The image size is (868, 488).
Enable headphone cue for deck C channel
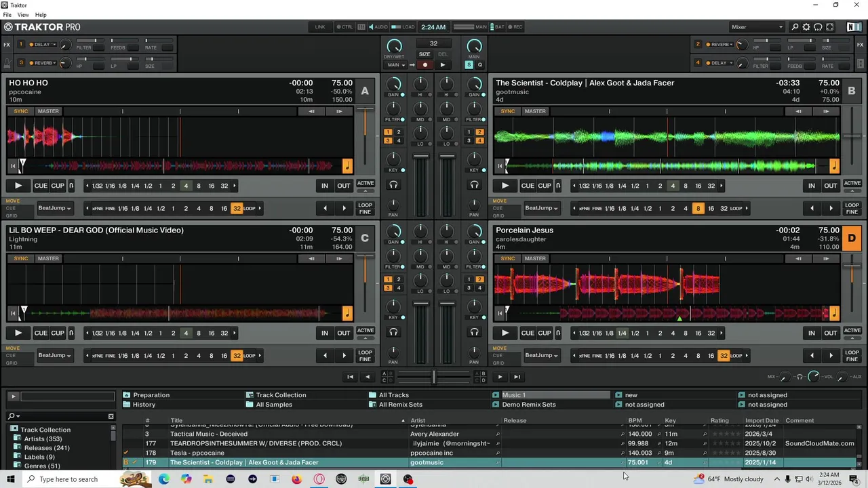point(393,331)
